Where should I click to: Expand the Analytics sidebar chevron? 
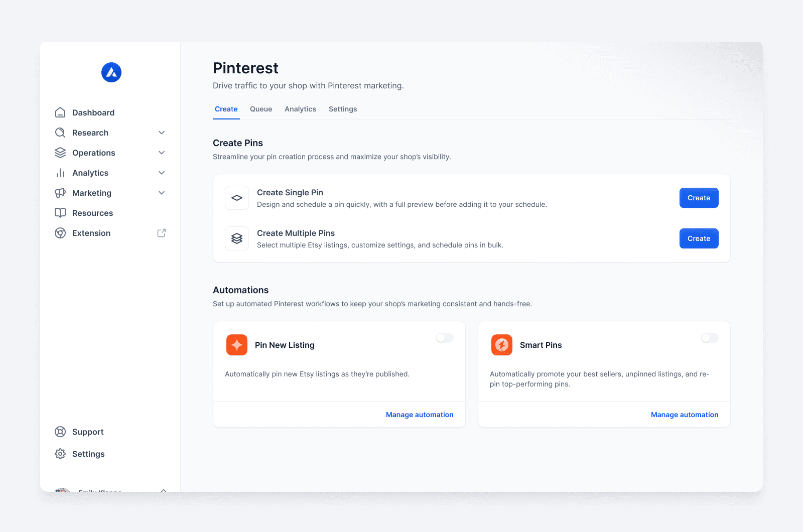click(x=162, y=173)
